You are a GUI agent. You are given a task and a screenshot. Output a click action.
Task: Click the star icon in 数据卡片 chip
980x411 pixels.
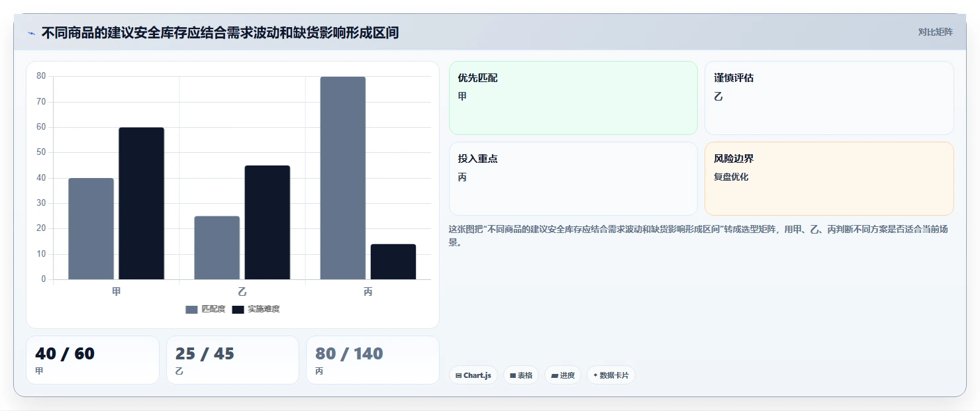[595, 375]
